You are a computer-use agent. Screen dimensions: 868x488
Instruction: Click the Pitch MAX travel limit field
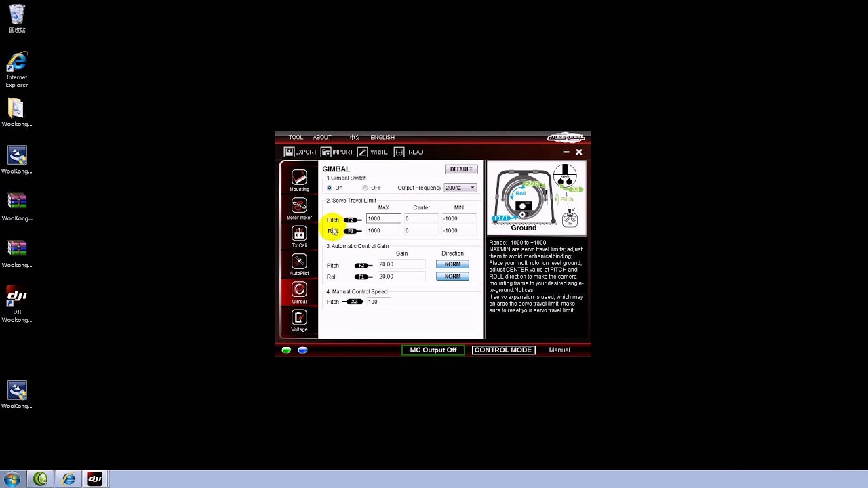(383, 218)
